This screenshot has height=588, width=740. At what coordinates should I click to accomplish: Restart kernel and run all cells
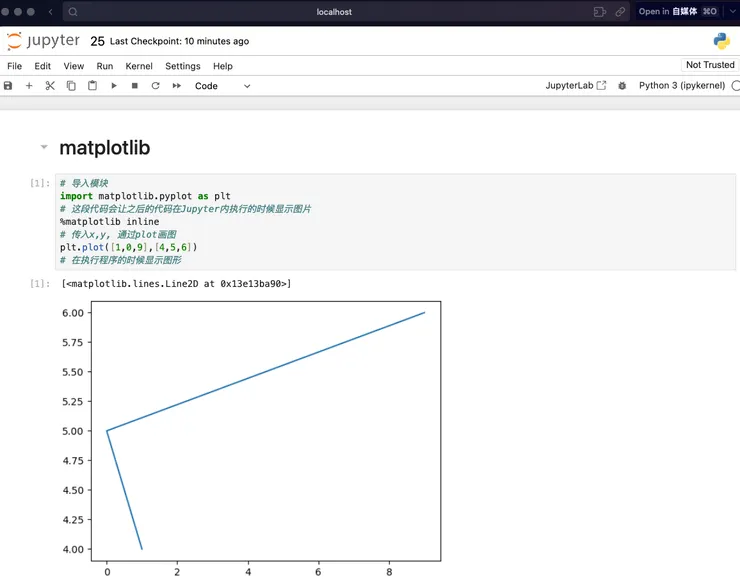pyautogui.click(x=177, y=86)
